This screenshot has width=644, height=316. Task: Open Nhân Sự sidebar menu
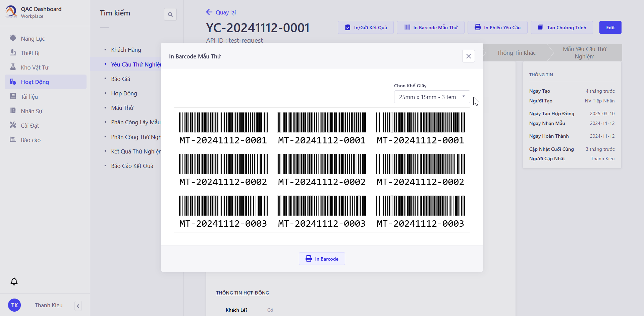[46, 111]
